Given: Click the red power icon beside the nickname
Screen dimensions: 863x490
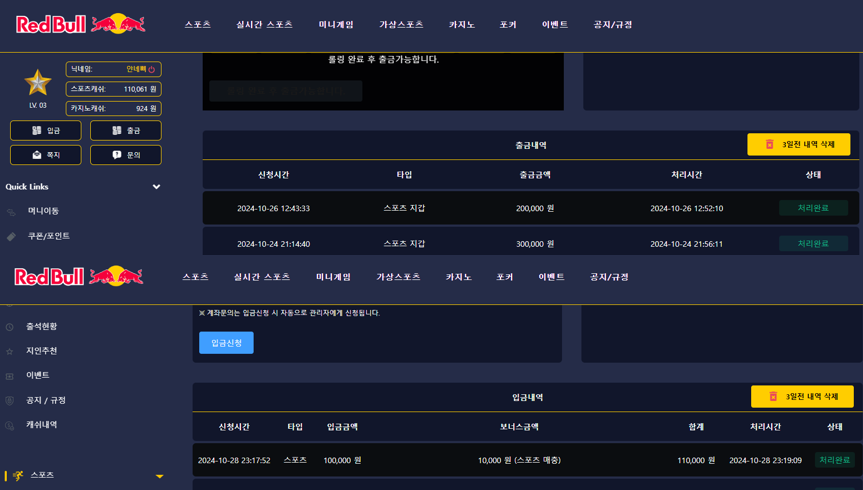Looking at the screenshot, I should (152, 70).
